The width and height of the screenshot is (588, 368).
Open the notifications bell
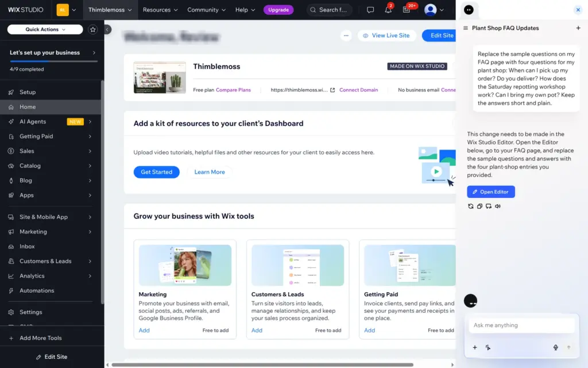pyautogui.click(x=388, y=10)
